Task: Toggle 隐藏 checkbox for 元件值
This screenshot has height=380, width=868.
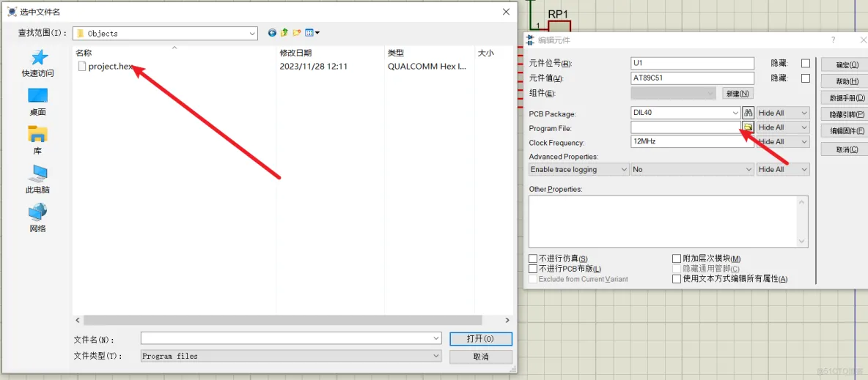Action: tap(806, 78)
